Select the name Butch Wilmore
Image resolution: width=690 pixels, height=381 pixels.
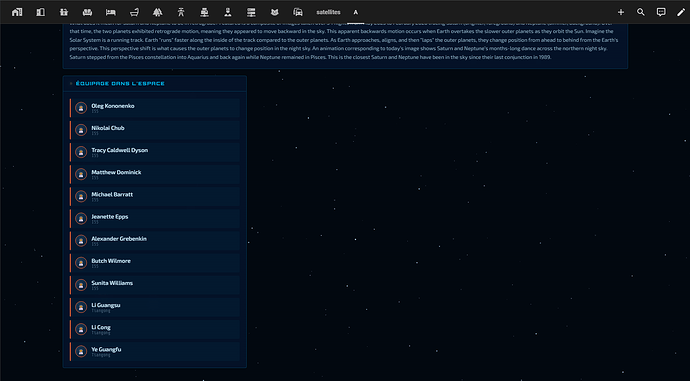tap(111, 261)
